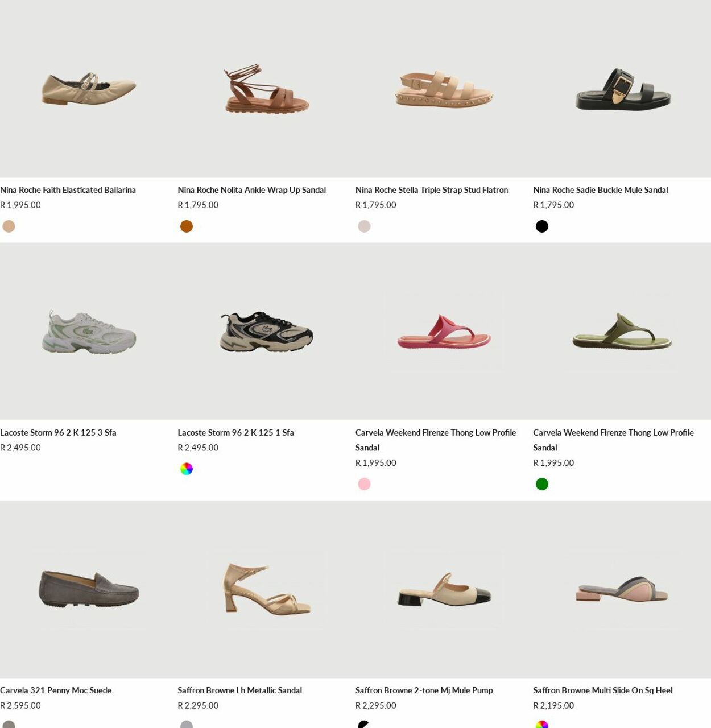The height and width of the screenshot is (728, 711).
Task: Select green swatch under Carvela Firenze Thong
Action: tap(542, 484)
